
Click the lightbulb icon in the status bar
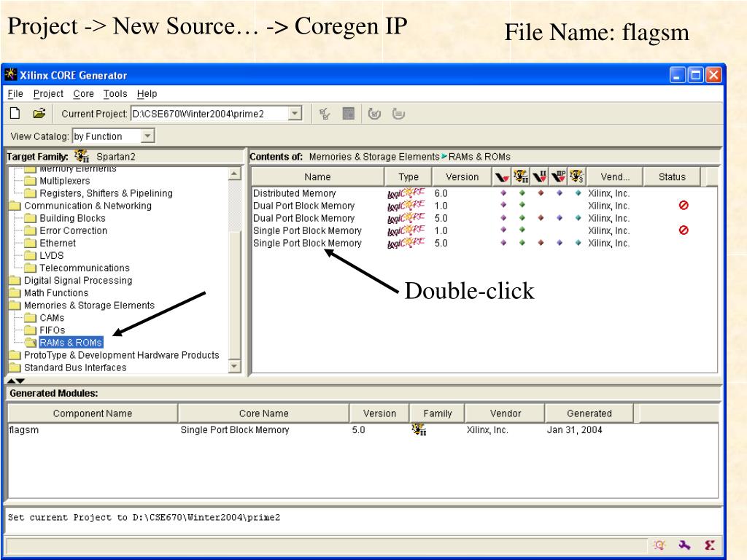pyautogui.click(x=659, y=545)
